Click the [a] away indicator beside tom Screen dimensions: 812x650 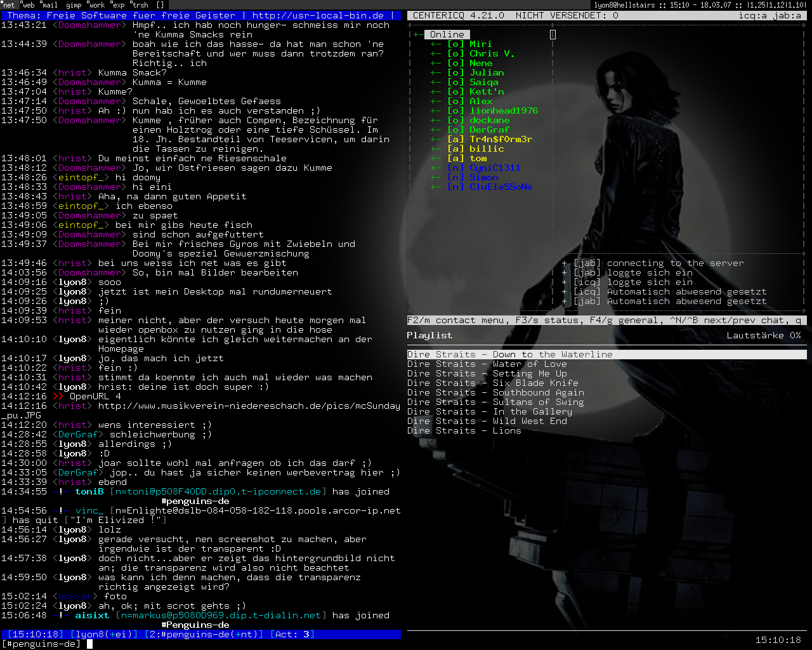tap(455, 159)
